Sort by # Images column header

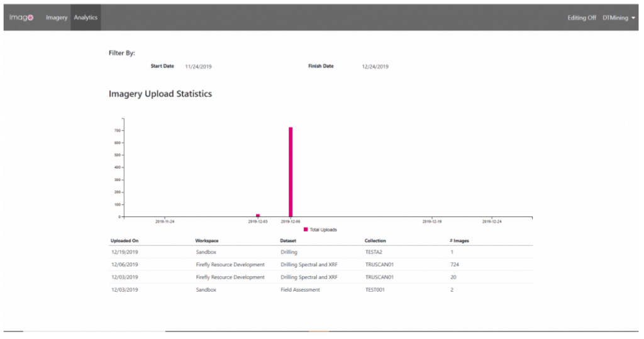click(460, 240)
